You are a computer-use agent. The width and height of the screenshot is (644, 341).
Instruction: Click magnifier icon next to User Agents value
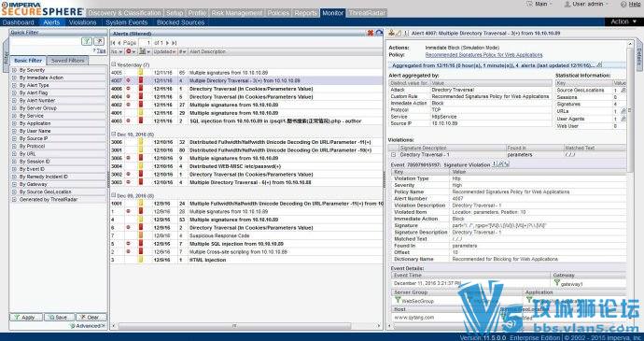pos(623,119)
